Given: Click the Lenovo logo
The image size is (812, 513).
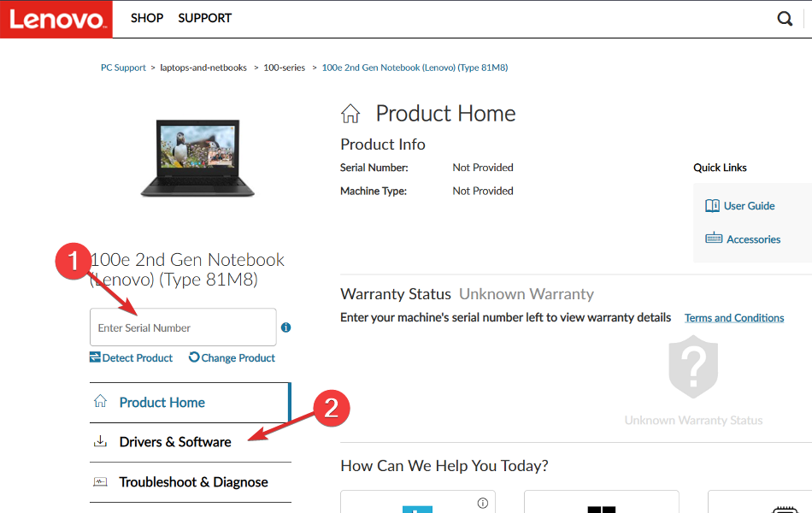Looking at the screenshot, I should click(55, 18).
